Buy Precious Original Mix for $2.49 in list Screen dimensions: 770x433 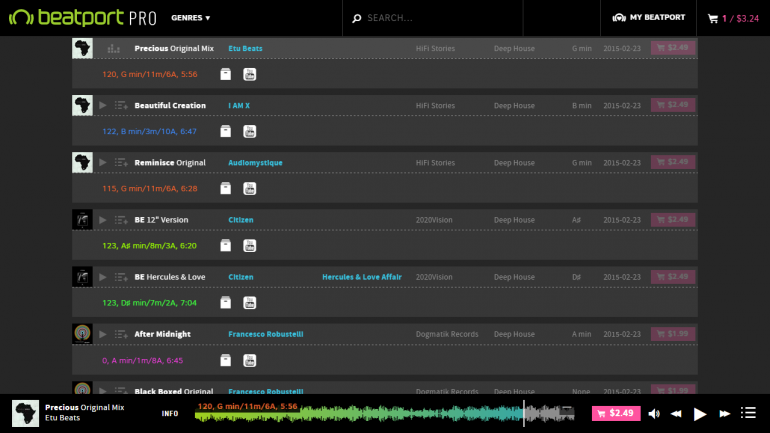(x=673, y=48)
